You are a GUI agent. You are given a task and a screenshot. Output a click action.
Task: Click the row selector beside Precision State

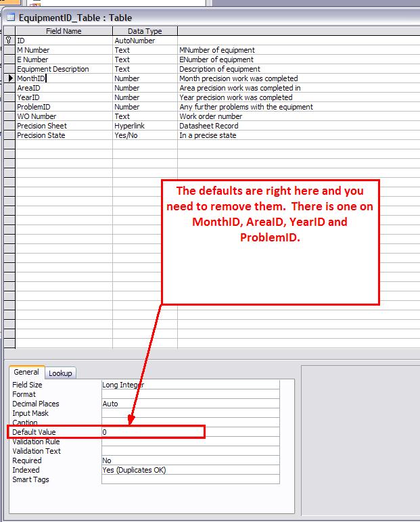tap(9, 135)
